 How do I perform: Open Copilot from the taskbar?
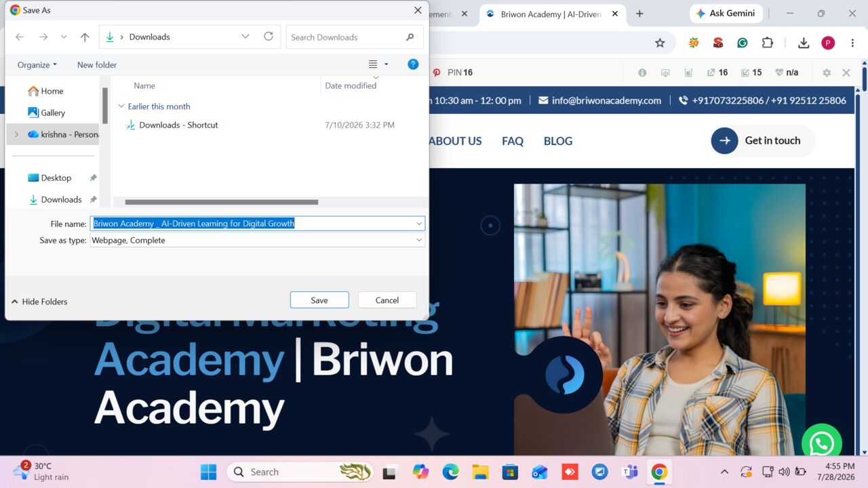pyautogui.click(x=420, y=472)
